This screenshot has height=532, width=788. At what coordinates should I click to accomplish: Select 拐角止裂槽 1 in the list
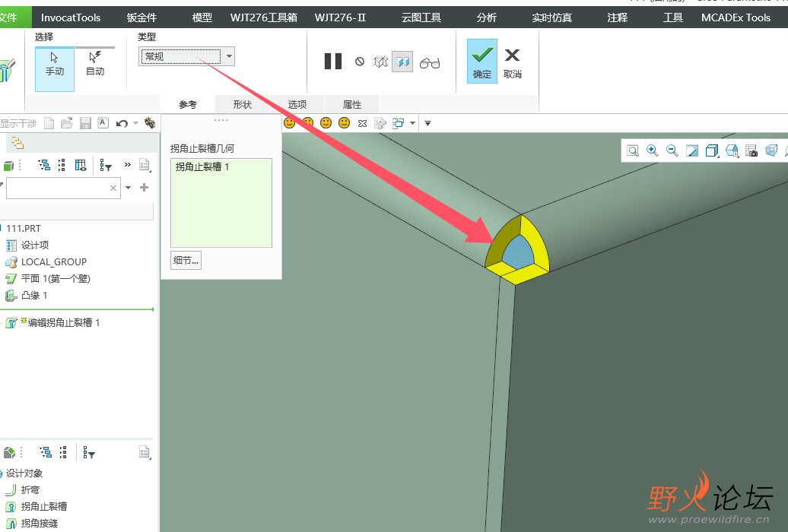pyautogui.click(x=202, y=166)
